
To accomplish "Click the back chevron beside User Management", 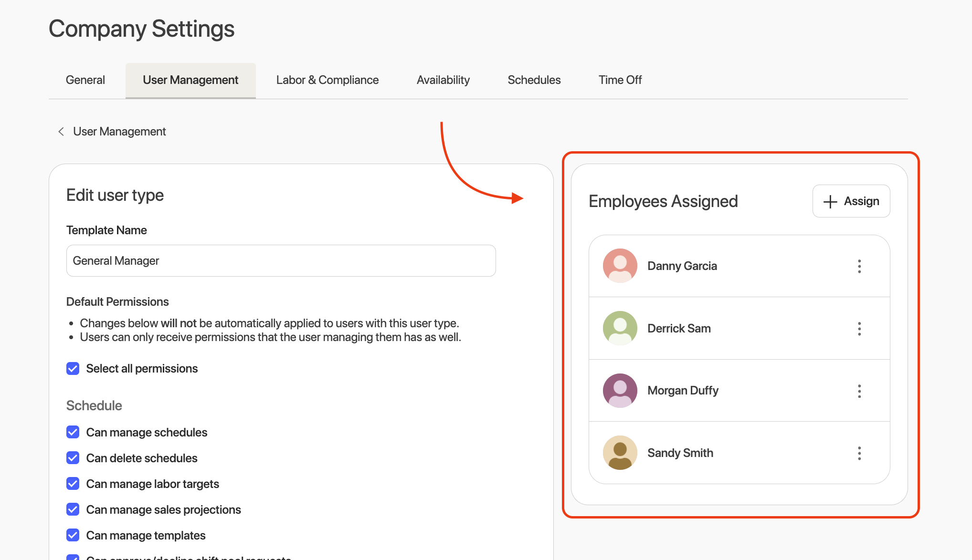I will click(61, 132).
